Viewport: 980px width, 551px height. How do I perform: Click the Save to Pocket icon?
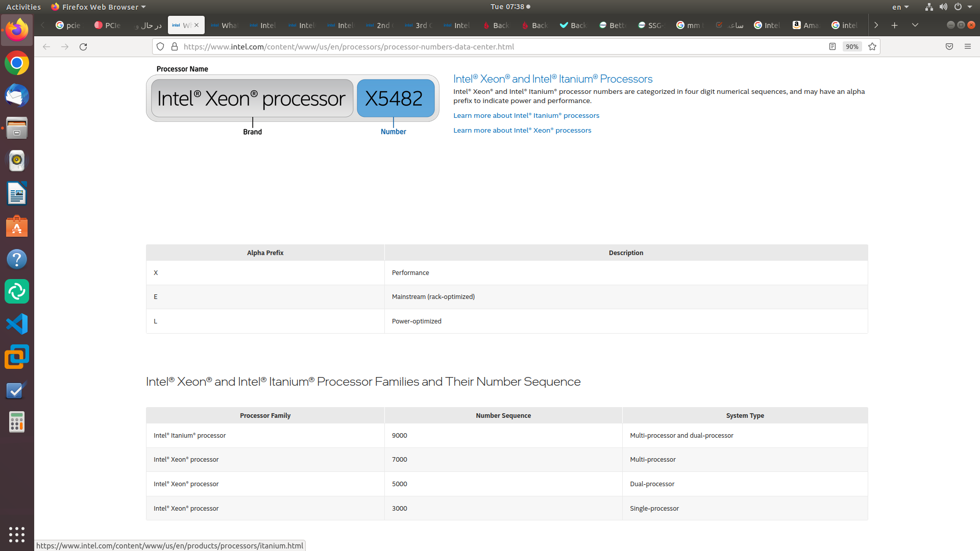[x=949, y=46]
